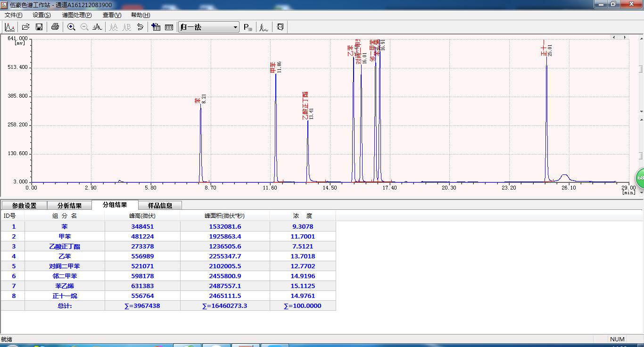Print using the printer toolbar icon

coord(55,27)
